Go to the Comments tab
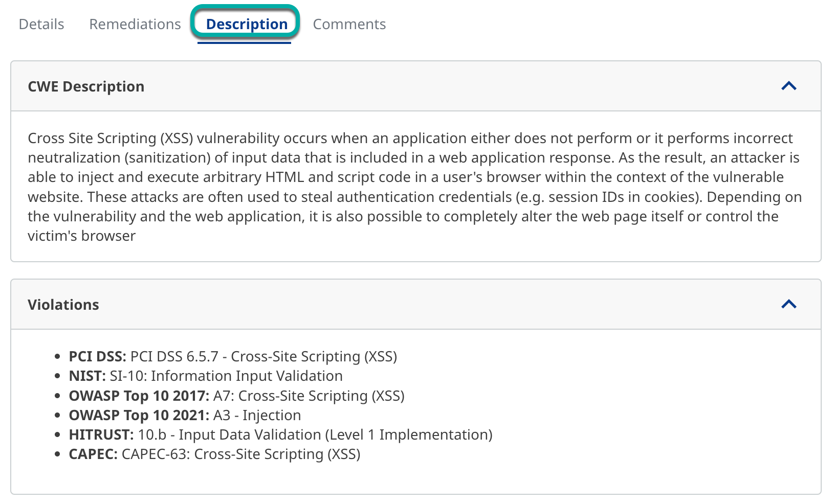Screen dimensions: 835x504 349,24
